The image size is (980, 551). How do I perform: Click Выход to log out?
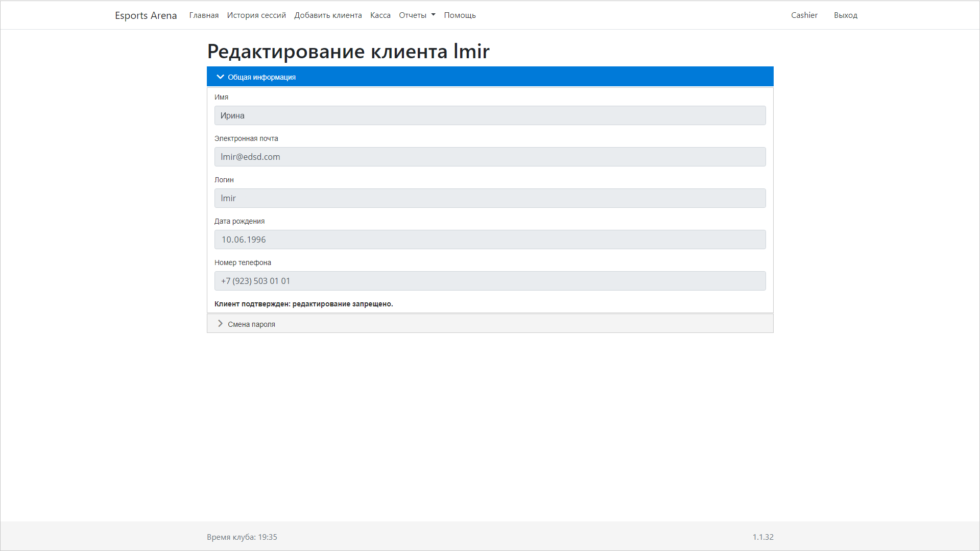845,15
